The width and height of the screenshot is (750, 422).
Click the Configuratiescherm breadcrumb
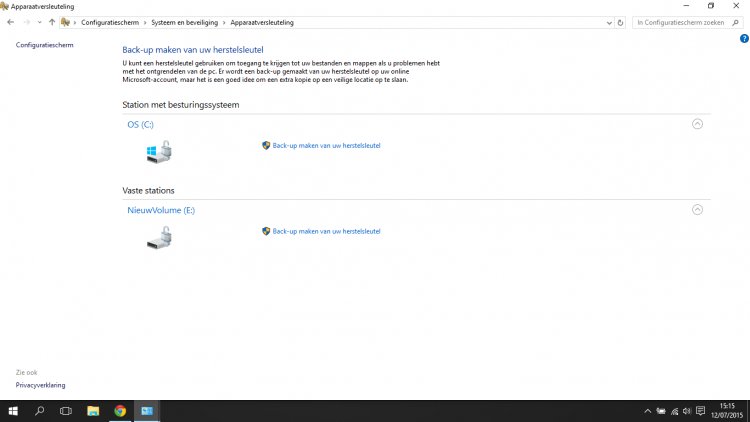coord(110,22)
